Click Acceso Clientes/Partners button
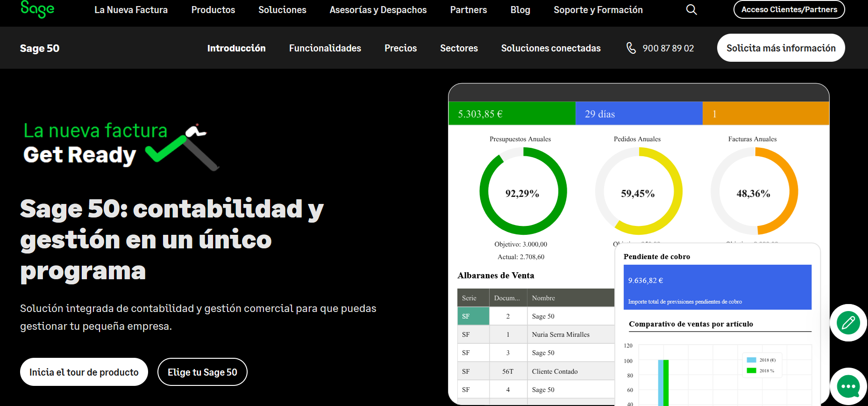868x406 pixels. (x=789, y=9)
